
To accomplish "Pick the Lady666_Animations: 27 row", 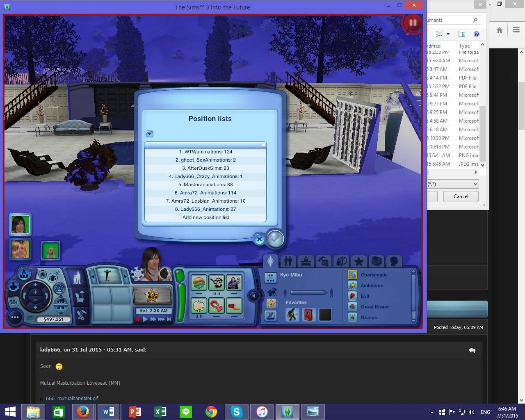I will click(x=205, y=209).
